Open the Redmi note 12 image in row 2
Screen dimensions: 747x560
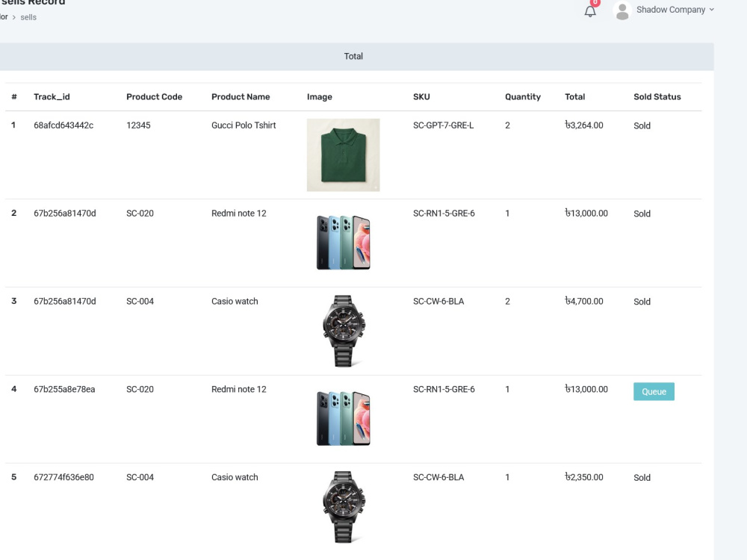tap(343, 243)
